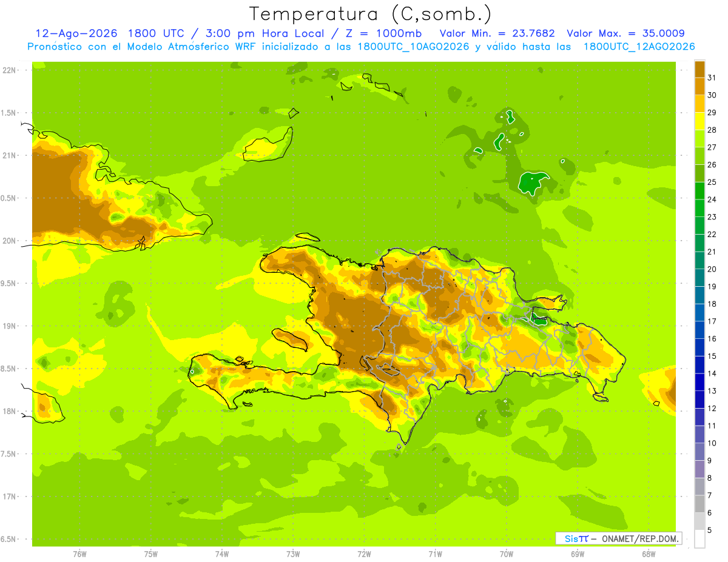Select the gray swatch between 6 and 7
The height and width of the screenshot is (562, 728).
coord(699,504)
